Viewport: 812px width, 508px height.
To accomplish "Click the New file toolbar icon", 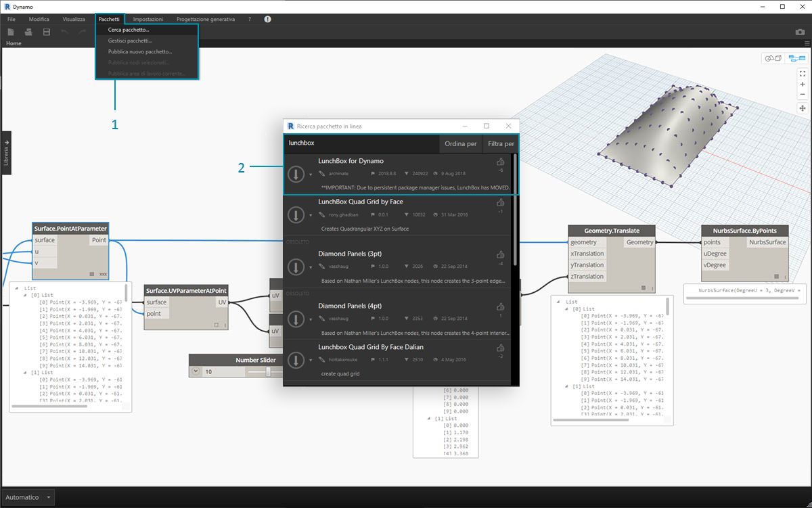I will [x=12, y=32].
